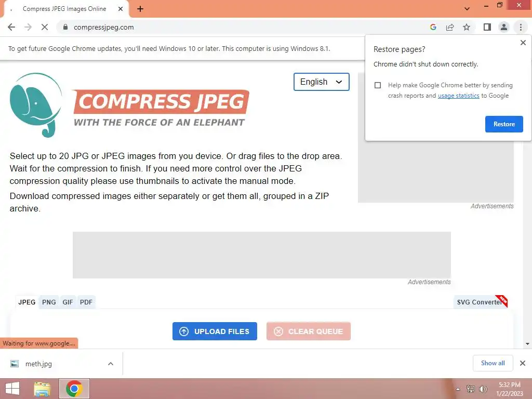Image resolution: width=532 pixels, height=399 pixels.
Task: Open the Windows Start button
Action: [12, 389]
